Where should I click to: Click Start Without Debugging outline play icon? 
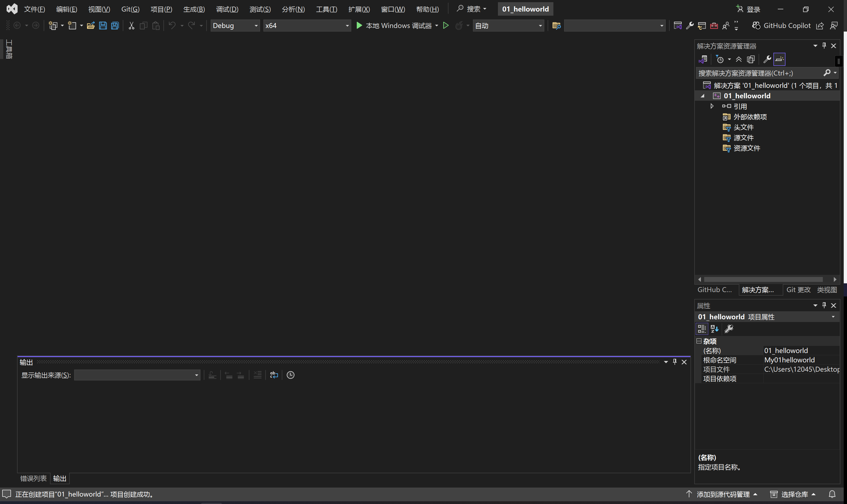click(x=446, y=26)
